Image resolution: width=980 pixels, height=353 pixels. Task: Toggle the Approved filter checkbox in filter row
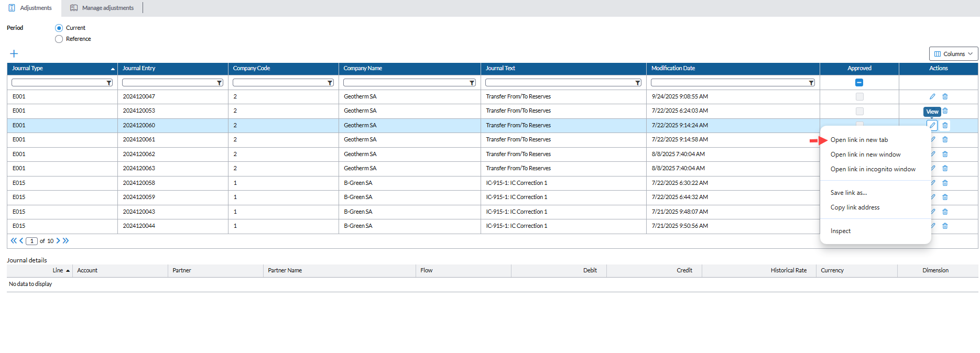[859, 83]
